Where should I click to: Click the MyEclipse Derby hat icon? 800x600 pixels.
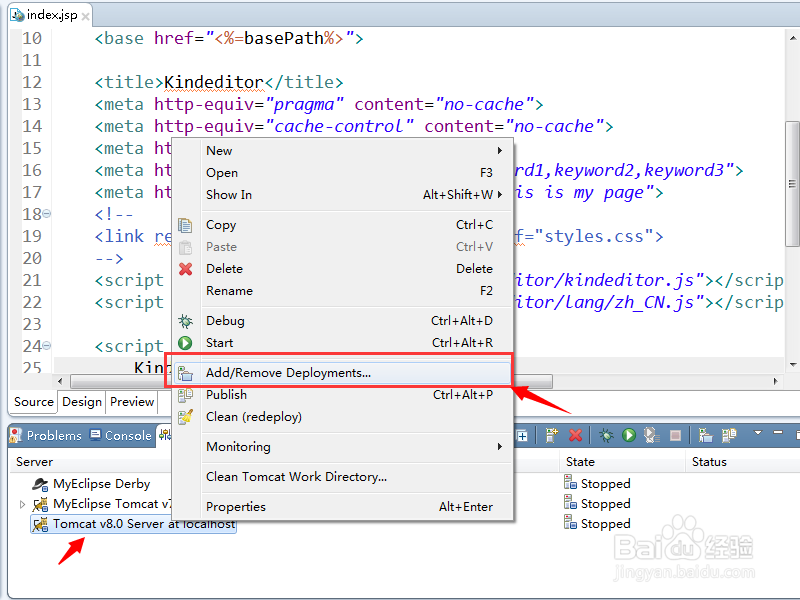tap(40, 484)
